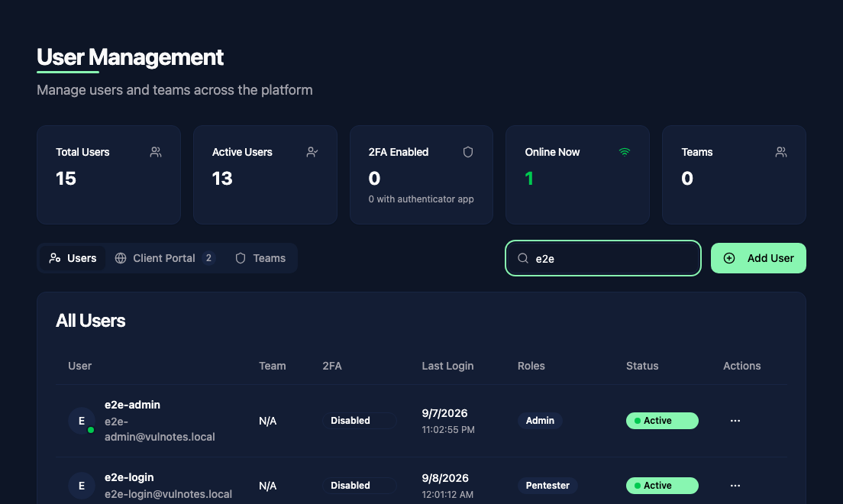This screenshot has width=843, height=504.
Task: Click the e2e-admin username
Action: coord(132,405)
